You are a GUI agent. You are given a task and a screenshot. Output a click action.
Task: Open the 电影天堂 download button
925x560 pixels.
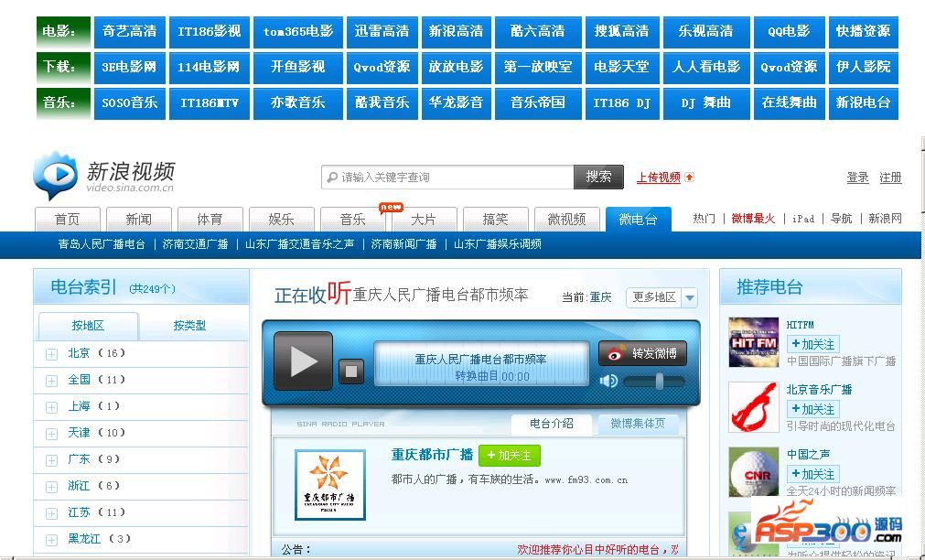(622, 68)
